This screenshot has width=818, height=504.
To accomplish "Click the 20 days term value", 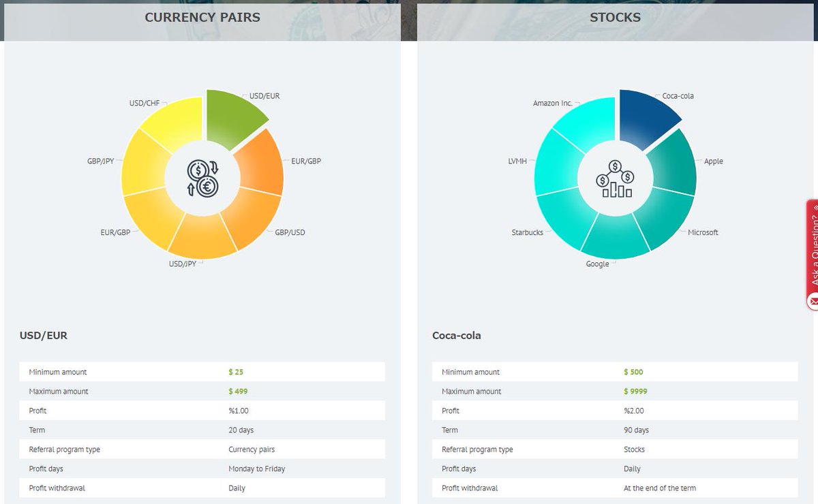I will (x=241, y=430).
